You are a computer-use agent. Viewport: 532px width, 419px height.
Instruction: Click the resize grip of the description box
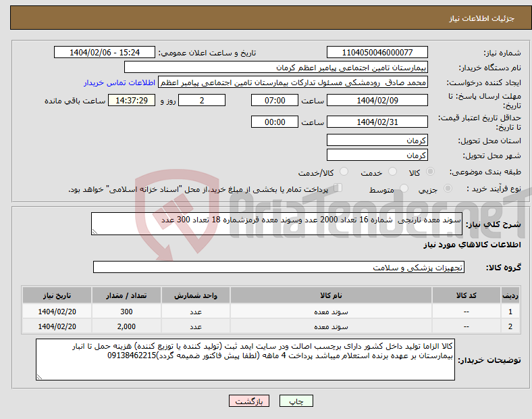(95, 232)
